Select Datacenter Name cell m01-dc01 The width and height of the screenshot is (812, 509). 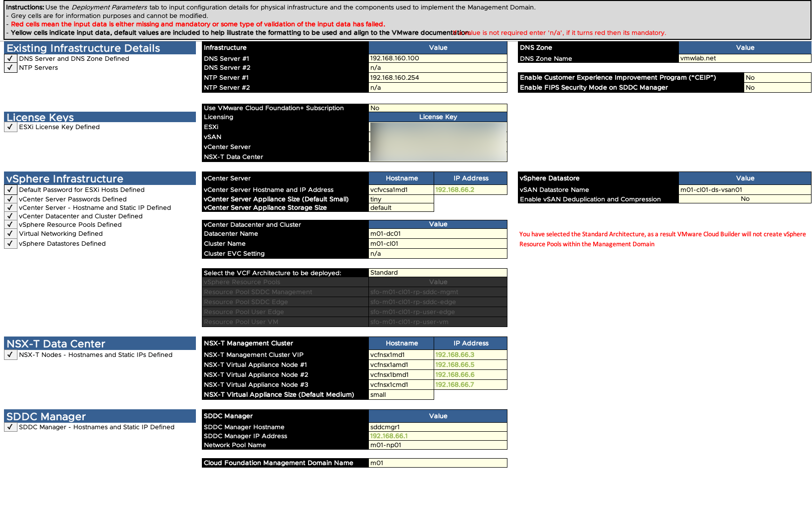438,234
